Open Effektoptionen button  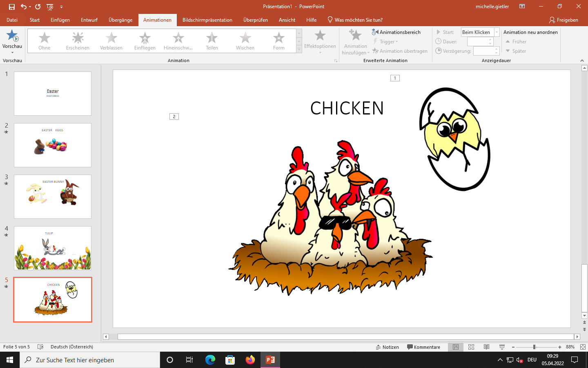320,42
